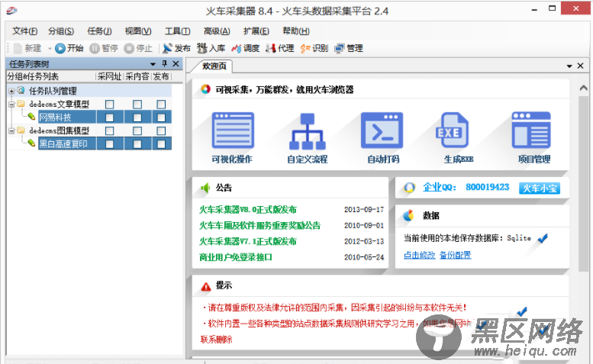Toggle 采内容 checkbox for 黑白高速复印
593x364 pixels.
(x=137, y=143)
